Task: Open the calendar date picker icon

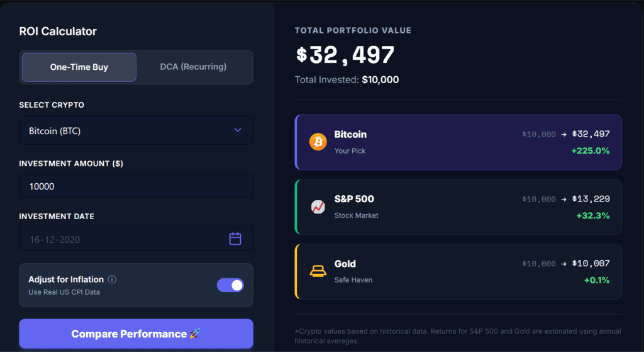Action: (235, 239)
